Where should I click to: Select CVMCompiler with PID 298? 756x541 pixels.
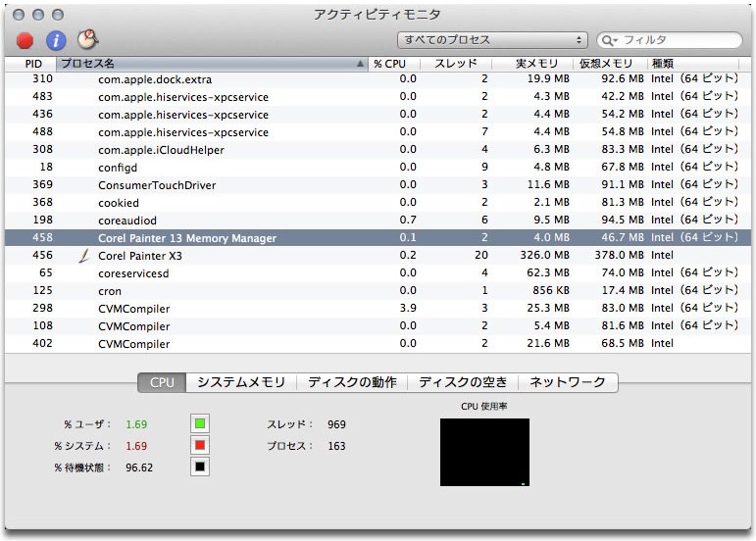(x=378, y=309)
